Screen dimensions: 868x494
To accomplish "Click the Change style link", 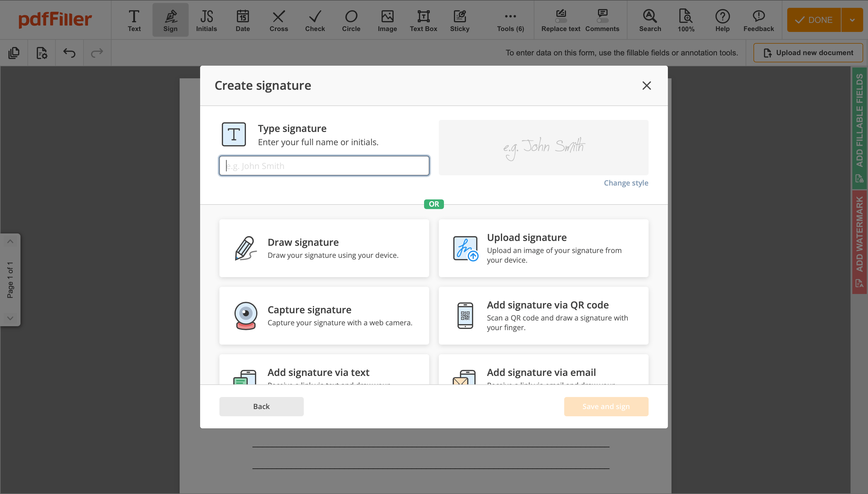I will [x=626, y=183].
